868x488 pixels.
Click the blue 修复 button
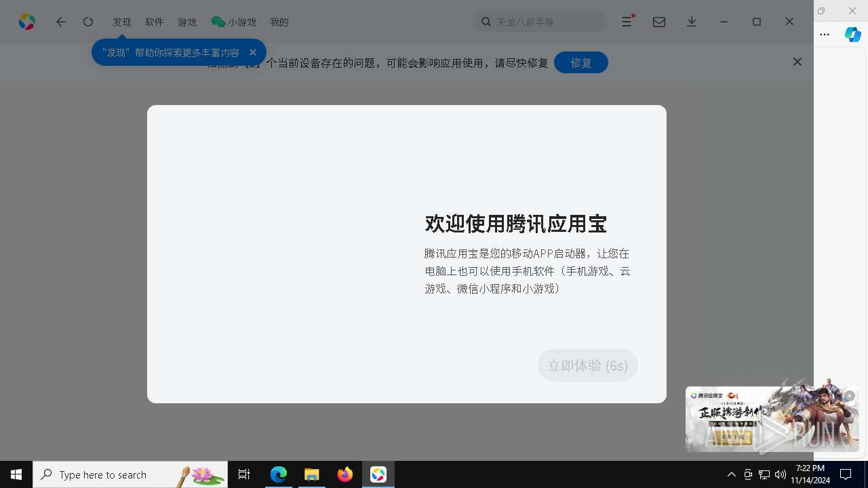click(x=581, y=62)
